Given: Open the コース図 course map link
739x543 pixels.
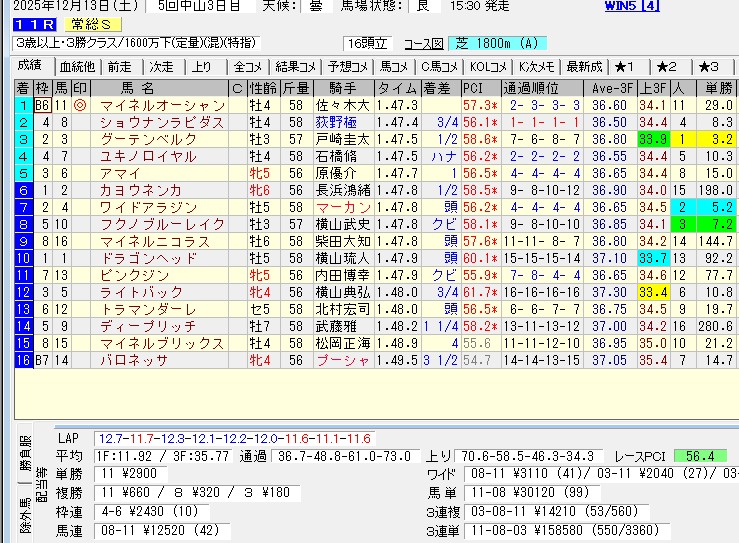Looking at the screenshot, I should tap(424, 44).
